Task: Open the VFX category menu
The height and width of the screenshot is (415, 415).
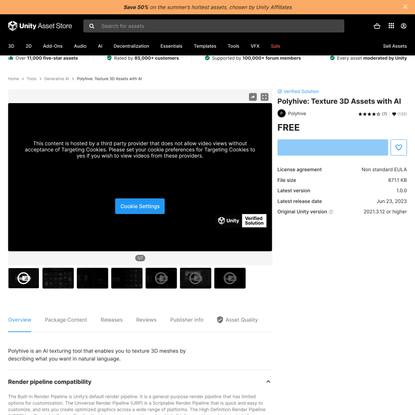Action: tap(255, 46)
